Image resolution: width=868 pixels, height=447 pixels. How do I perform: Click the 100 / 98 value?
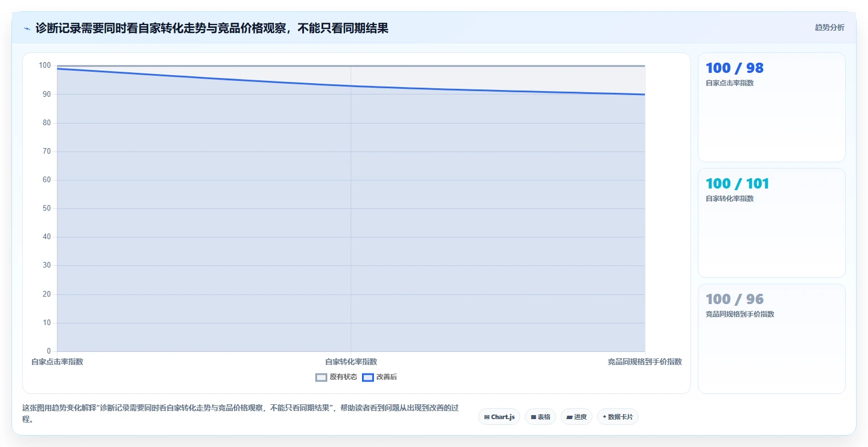pos(734,68)
